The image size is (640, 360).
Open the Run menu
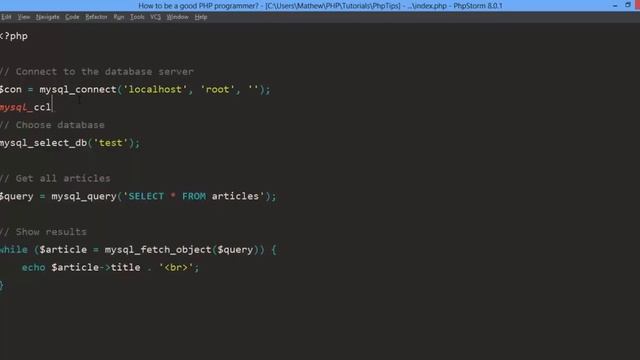tap(119, 17)
